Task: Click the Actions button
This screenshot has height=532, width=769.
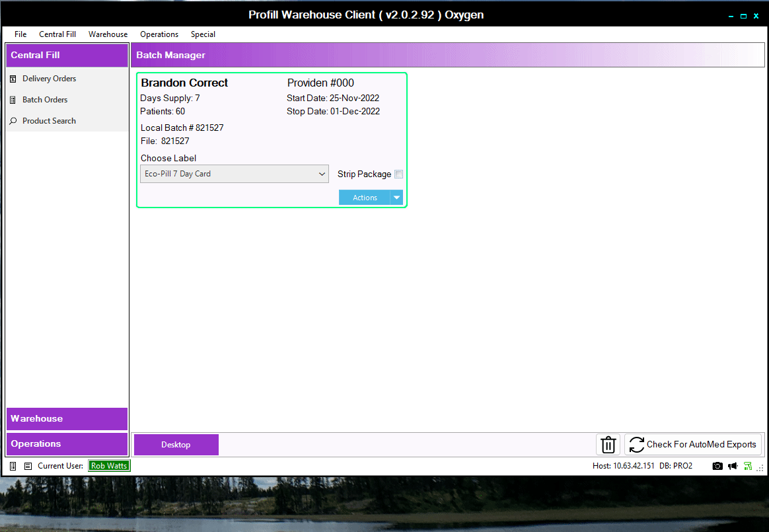Action: click(x=365, y=198)
